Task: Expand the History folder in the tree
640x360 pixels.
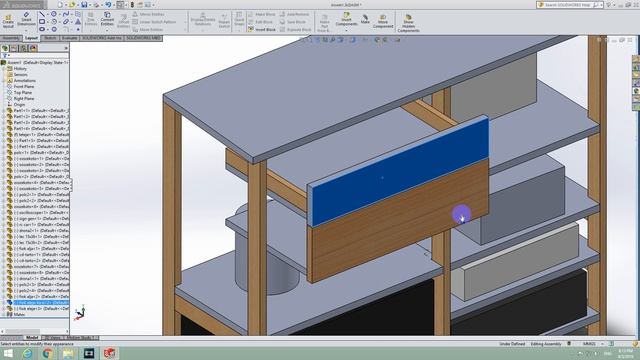Action: click(4, 69)
